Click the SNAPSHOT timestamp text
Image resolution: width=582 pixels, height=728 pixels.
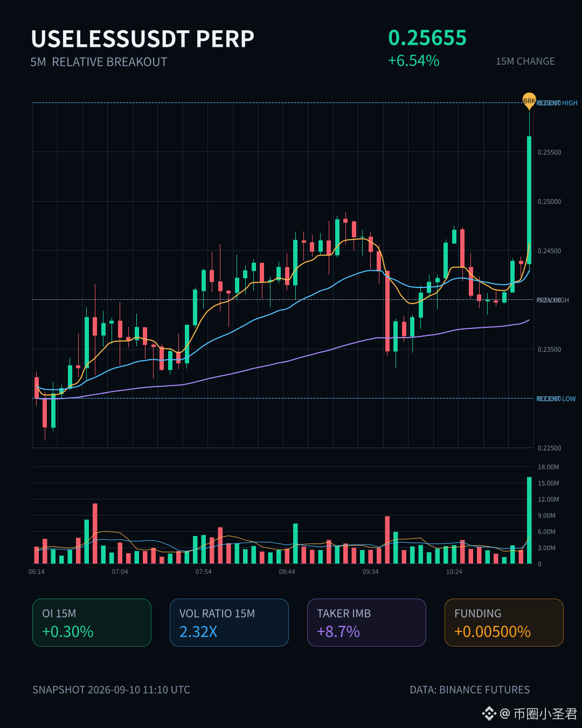(x=111, y=690)
